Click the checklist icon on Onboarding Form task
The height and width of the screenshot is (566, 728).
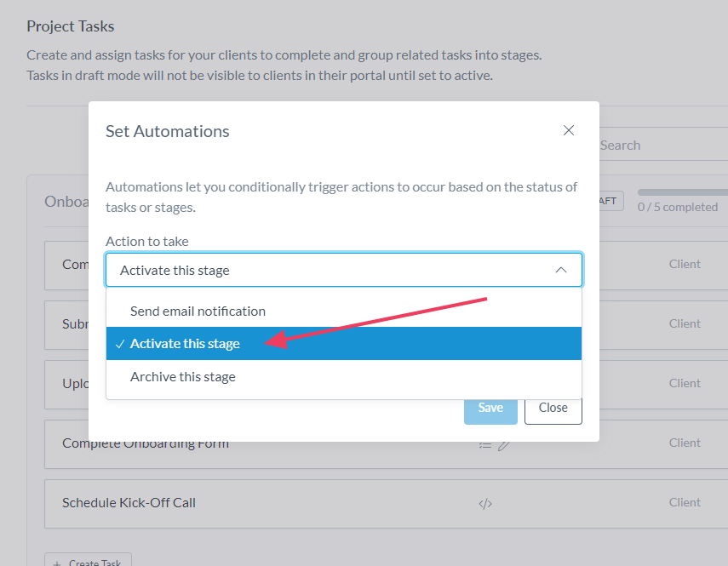(x=485, y=444)
